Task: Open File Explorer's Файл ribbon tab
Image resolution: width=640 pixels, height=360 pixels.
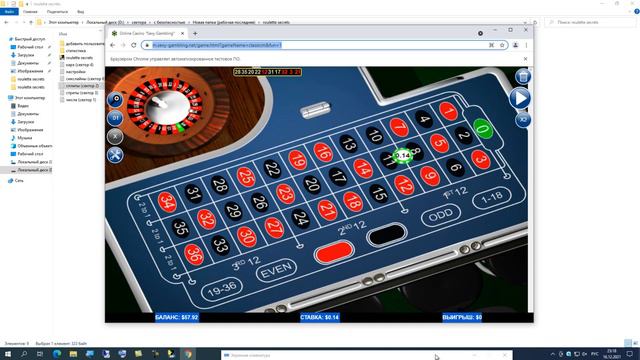Action: point(9,12)
